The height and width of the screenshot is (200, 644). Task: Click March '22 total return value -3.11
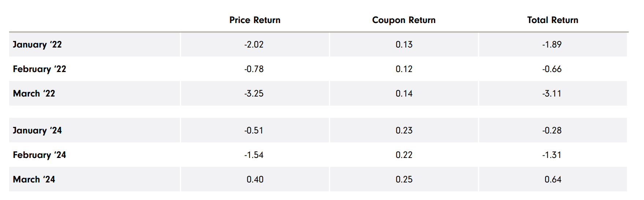(552, 94)
